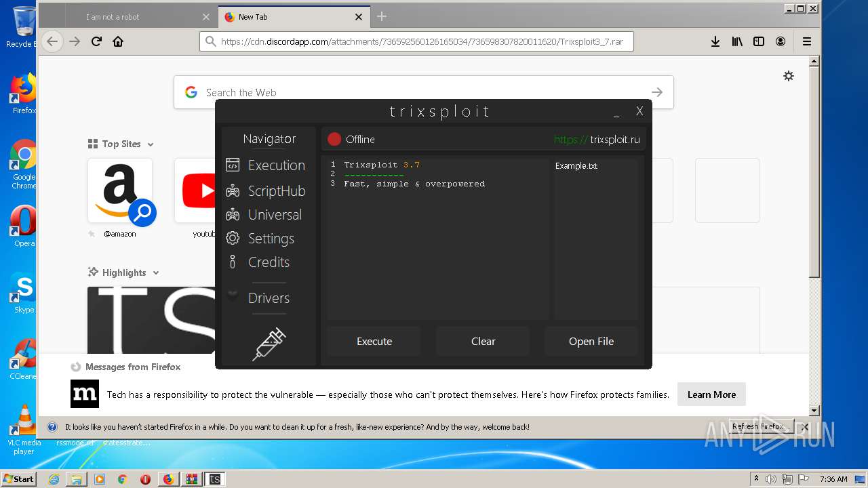Toggle Firefox sidebar view

click(759, 41)
